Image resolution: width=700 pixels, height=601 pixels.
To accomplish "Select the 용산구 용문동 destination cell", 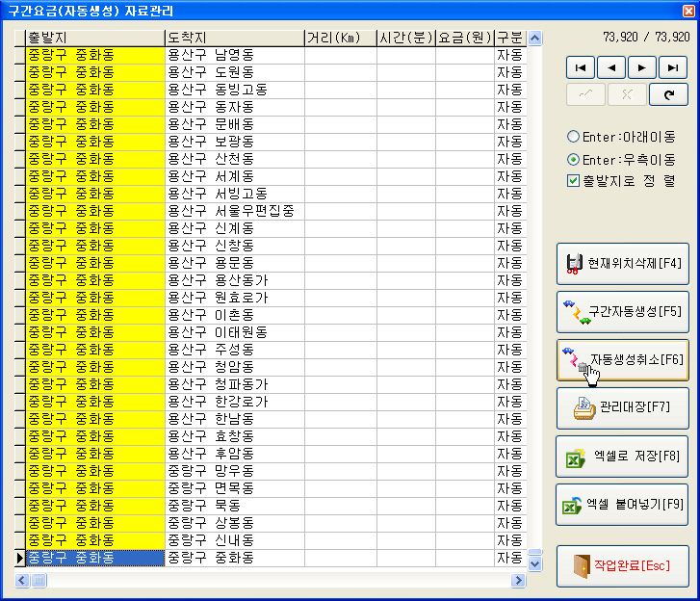I will (x=235, y=264).
